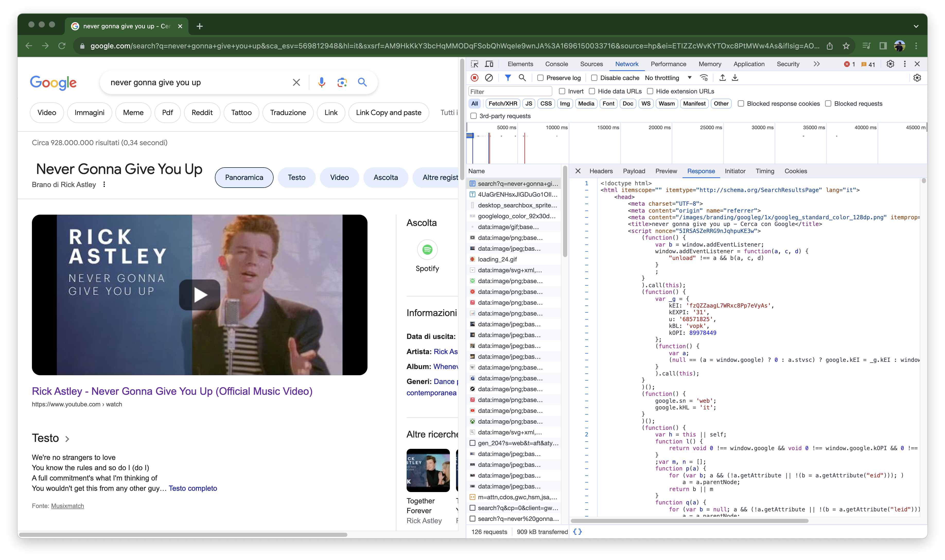Search by voice microphone icon

pos(321,82)
